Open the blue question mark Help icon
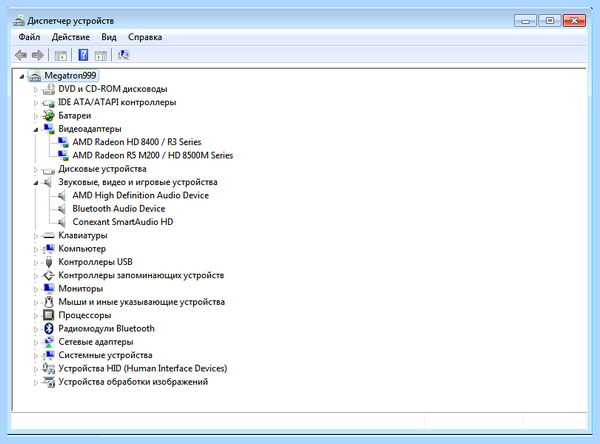The width and height of the screenshot is (600, 444). tap(83, 55)
